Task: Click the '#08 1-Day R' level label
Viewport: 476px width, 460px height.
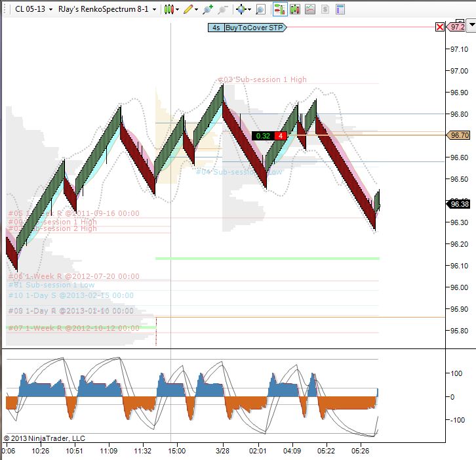Action: pyautogui.click(x=71, y=311)
